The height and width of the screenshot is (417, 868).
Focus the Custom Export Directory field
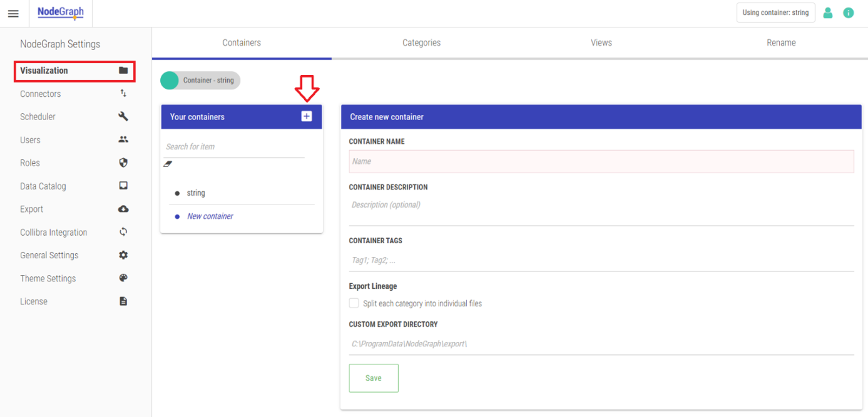(x=601, y=344)
